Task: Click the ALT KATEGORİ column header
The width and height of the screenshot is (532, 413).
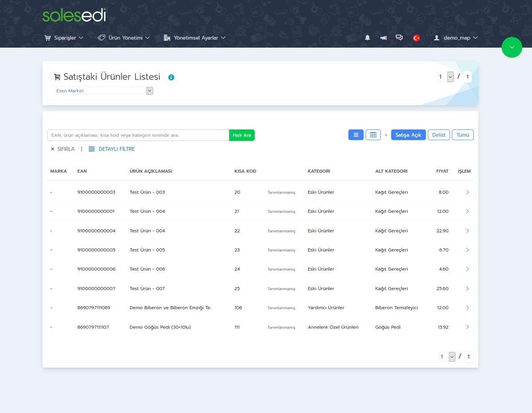Action: [x=391, y=171]
